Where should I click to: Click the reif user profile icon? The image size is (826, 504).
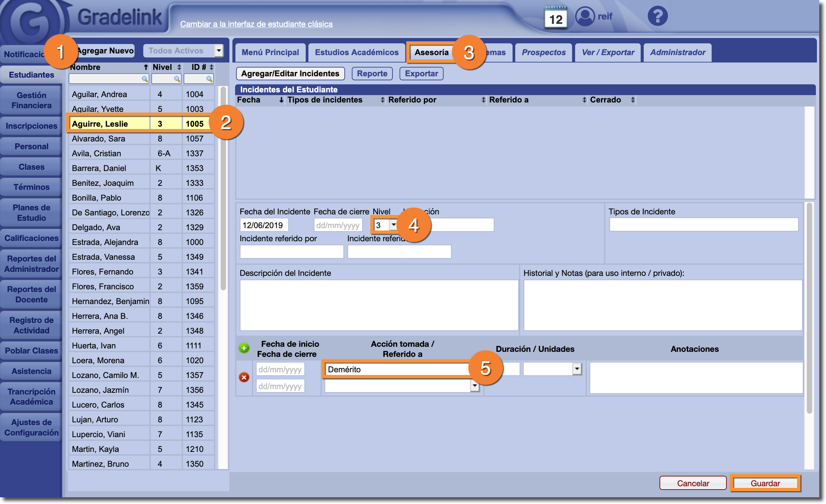pyautogui.click(x=585, y=16)
